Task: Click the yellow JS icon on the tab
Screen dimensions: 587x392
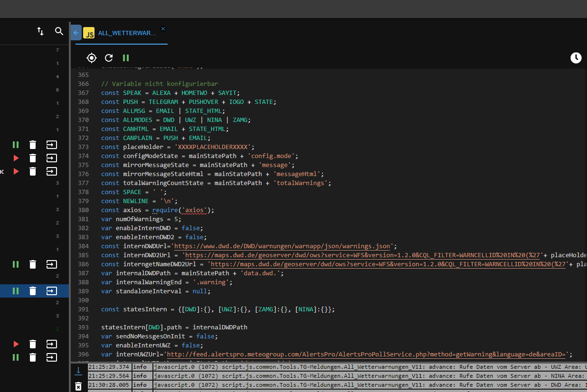Action: click(x=89, y=33)
